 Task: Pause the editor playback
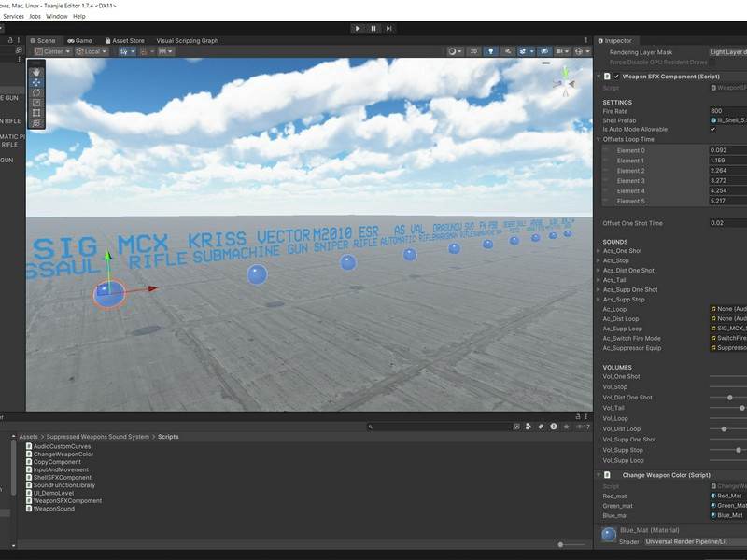point(373,29)
